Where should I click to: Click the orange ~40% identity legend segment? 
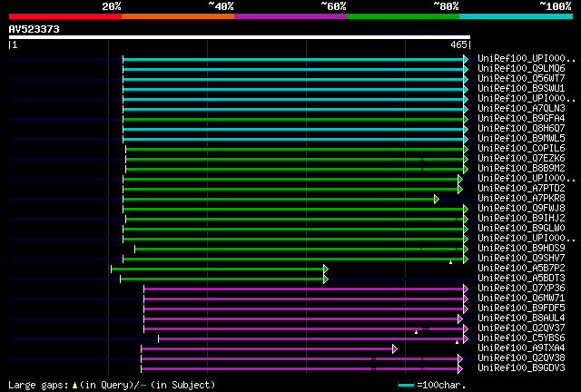point(178,16)
